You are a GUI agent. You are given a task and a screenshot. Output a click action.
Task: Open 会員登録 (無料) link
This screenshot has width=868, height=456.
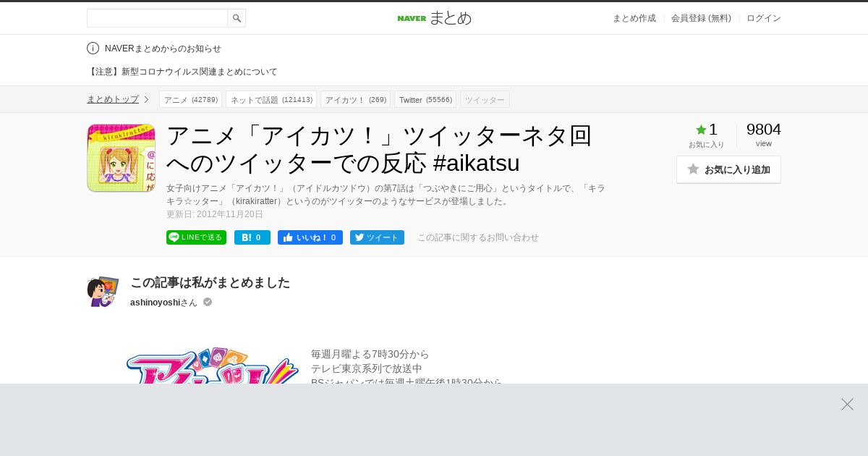point(701,18)
